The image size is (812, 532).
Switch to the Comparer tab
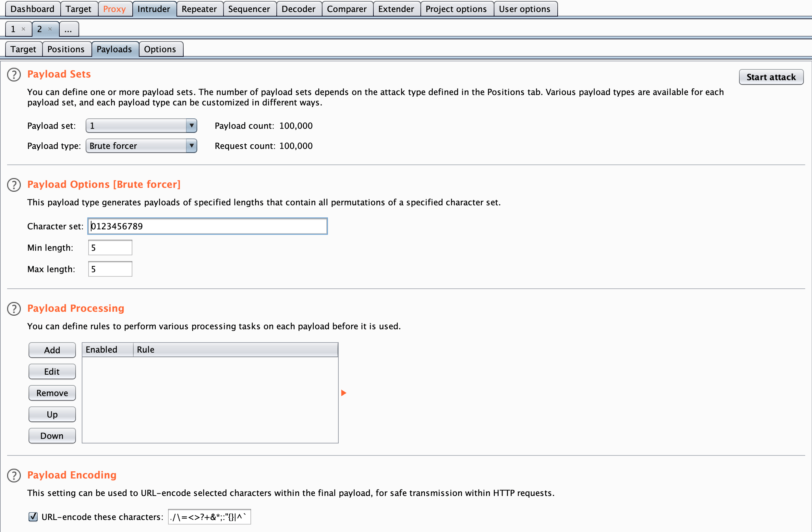[x=347, y=9]
